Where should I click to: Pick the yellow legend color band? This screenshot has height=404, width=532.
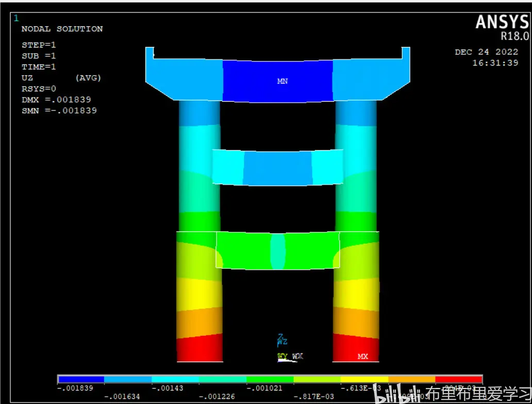coord(364,379)
